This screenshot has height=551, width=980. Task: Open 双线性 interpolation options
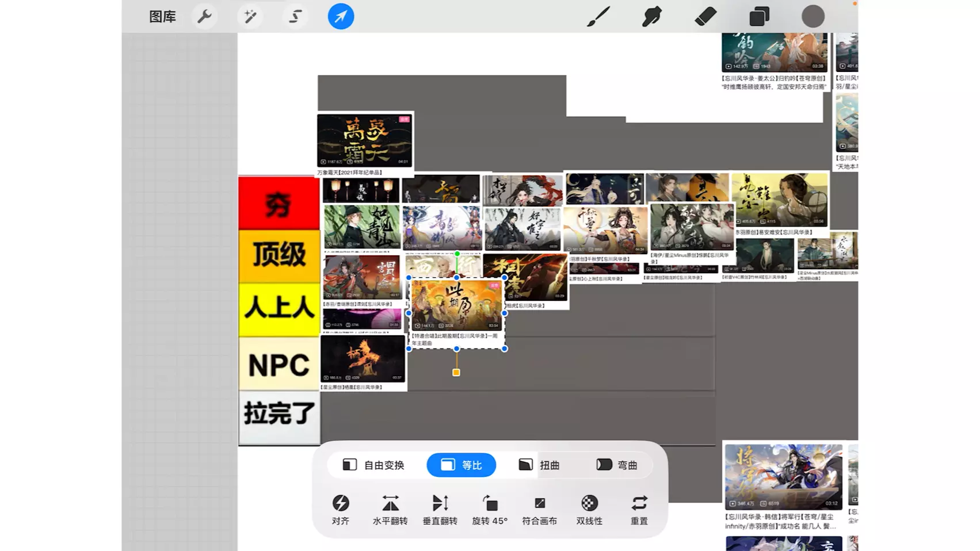tap(589, 510)
